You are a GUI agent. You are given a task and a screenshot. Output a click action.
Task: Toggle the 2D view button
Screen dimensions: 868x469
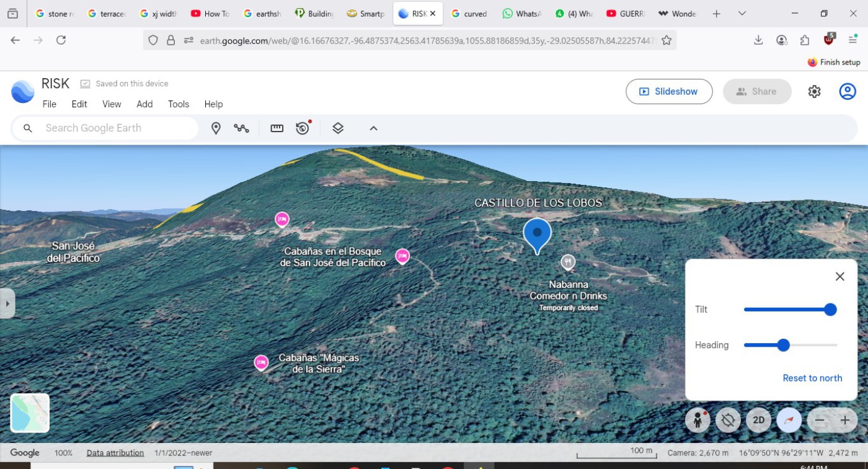click(758, 420)
